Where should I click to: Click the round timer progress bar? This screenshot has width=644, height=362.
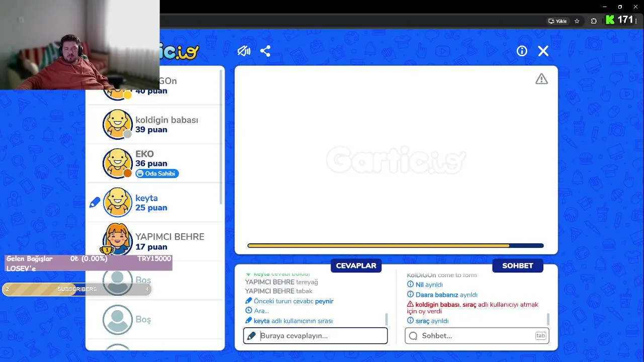(x=395, y=246)
